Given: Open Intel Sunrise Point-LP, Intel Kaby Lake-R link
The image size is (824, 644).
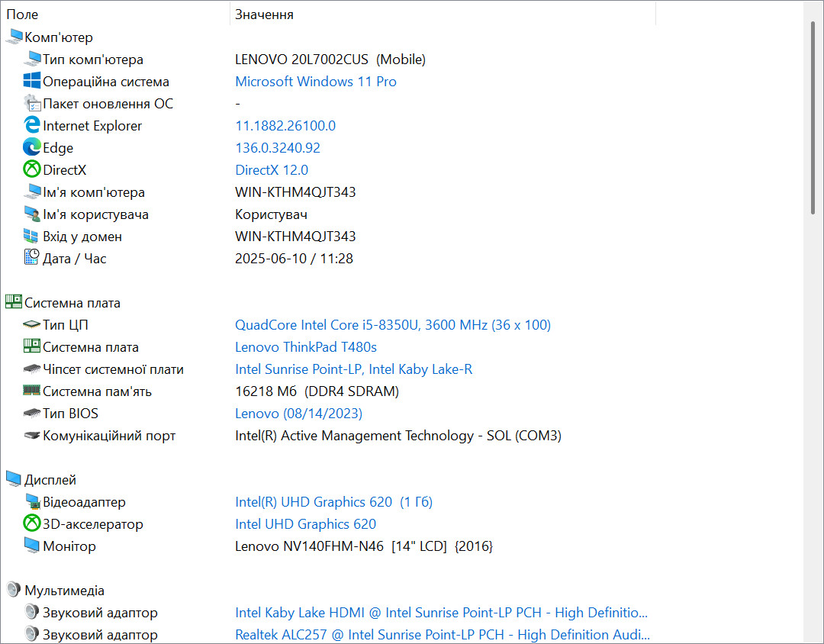Looking at the screenshot, I should (354, 369).
